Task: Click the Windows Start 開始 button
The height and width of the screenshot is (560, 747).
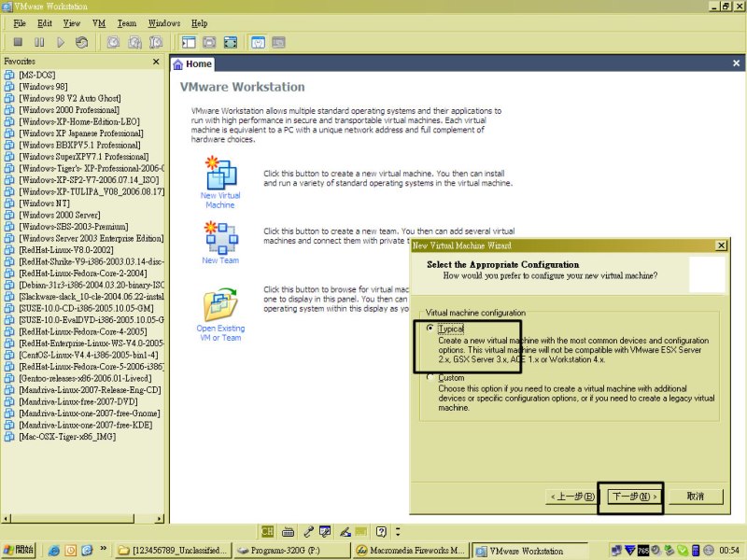Action: [x=20, y=551]
